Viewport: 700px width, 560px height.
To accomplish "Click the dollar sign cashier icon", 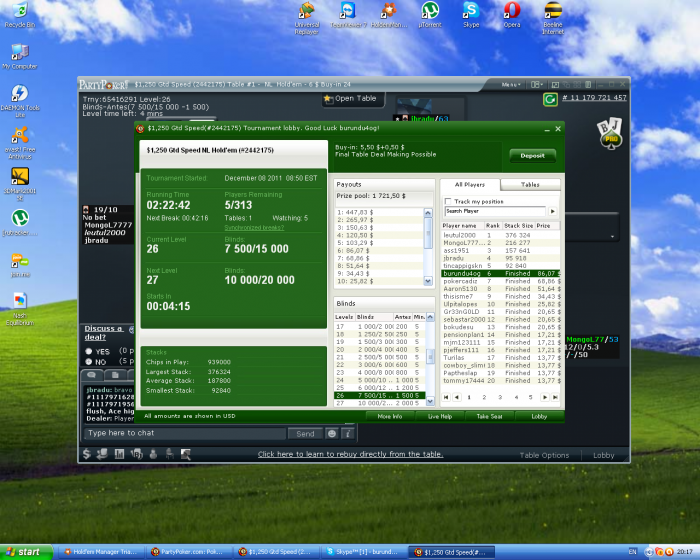I will coord(87,454).
